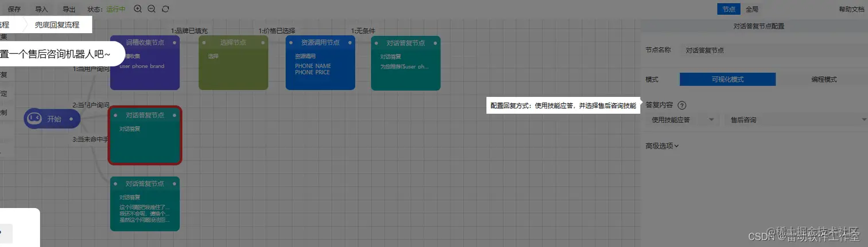Click the left input port of 资源调用节点
This screenshot has width=868, height=247.
tap(291, 42)
